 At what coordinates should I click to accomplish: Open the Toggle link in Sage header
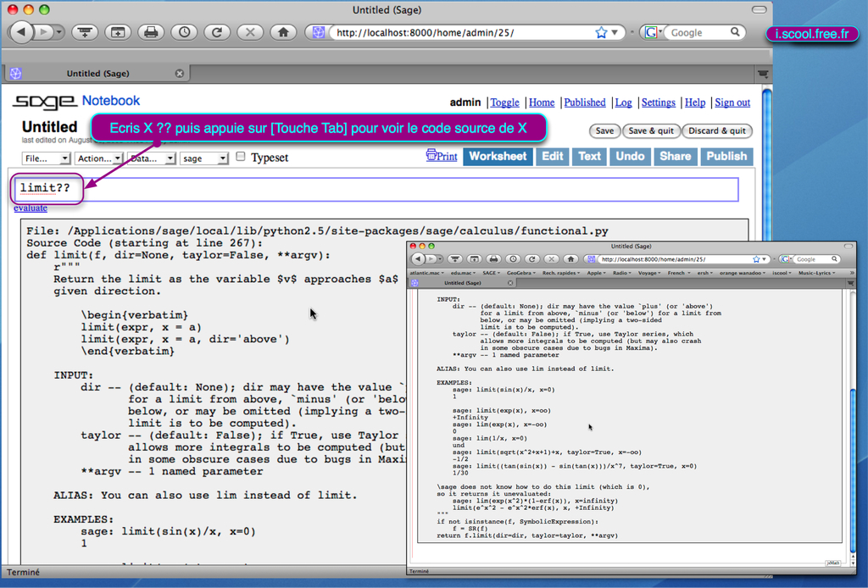[x=505, y=103]
